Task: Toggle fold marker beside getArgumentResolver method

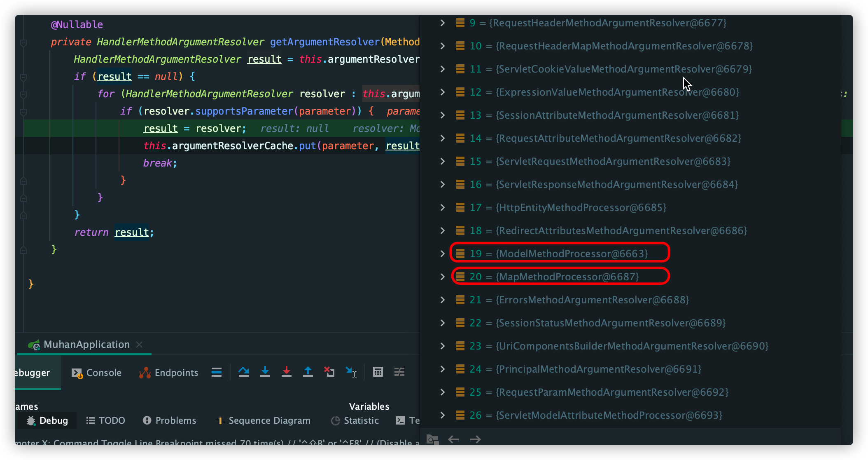Action: click(23, 42)
